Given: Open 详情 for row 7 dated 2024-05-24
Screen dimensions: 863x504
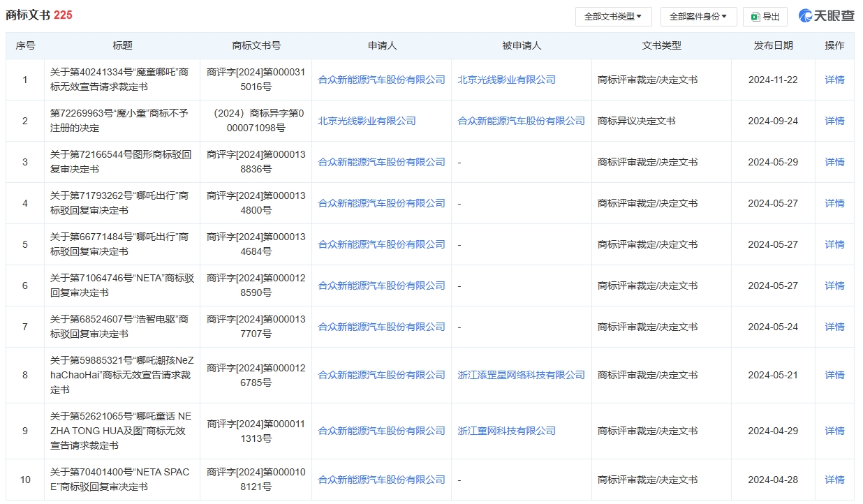Looking at the screenshot, I should coord(834,327).
